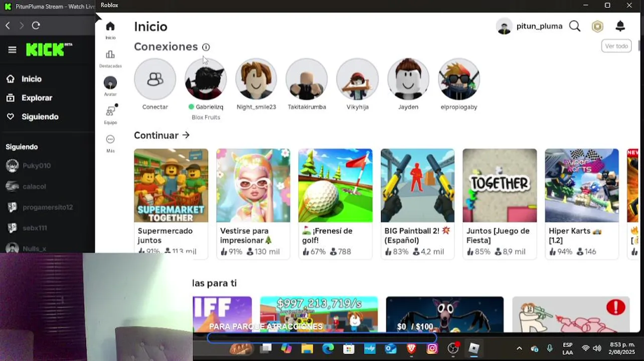Click the Conexiones info icon
The image size is (644, 361).
[206, 47]
